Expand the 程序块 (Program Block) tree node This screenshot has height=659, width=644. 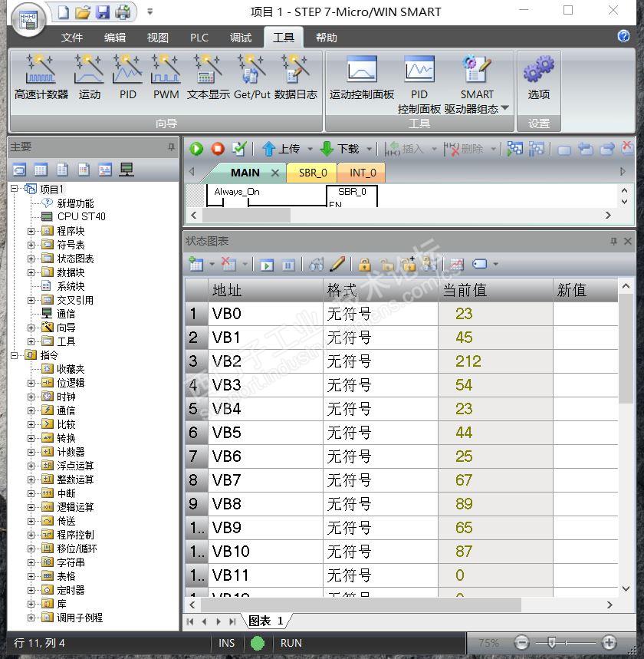(31, 231)
